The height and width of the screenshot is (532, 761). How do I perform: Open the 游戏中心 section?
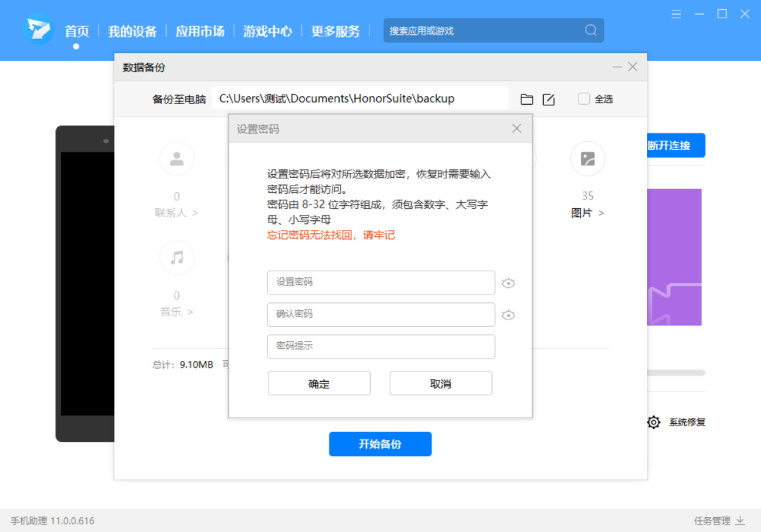[267, 31]
